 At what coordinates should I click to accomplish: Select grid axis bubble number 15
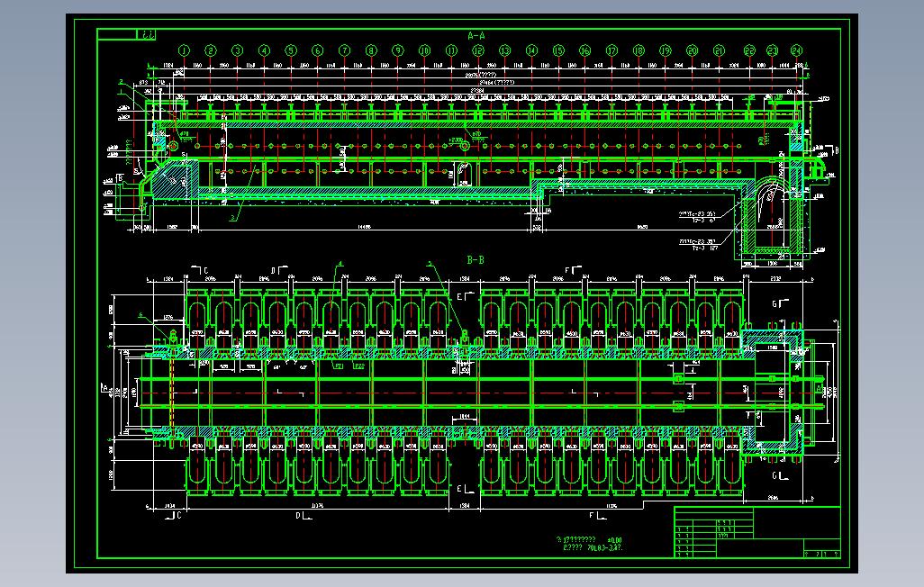(558, 50)
